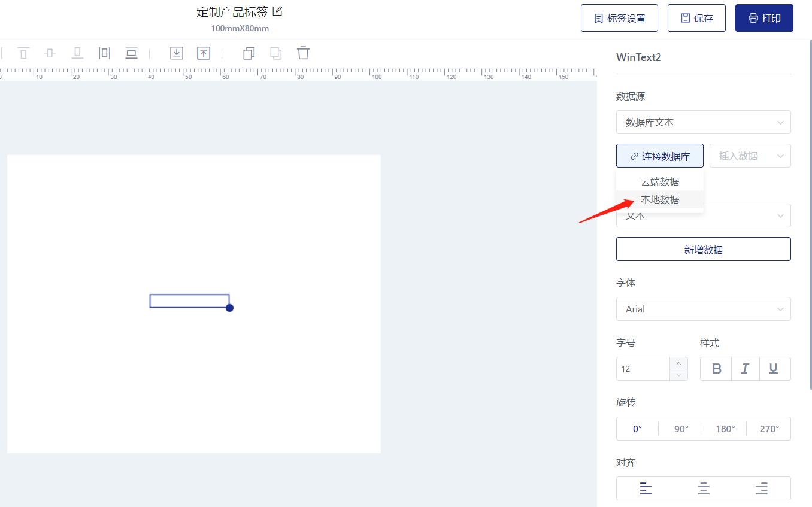This screenshot has height=507, width=812.
Task: Click the send to bottom layer icon
Action: click(176, 53)
